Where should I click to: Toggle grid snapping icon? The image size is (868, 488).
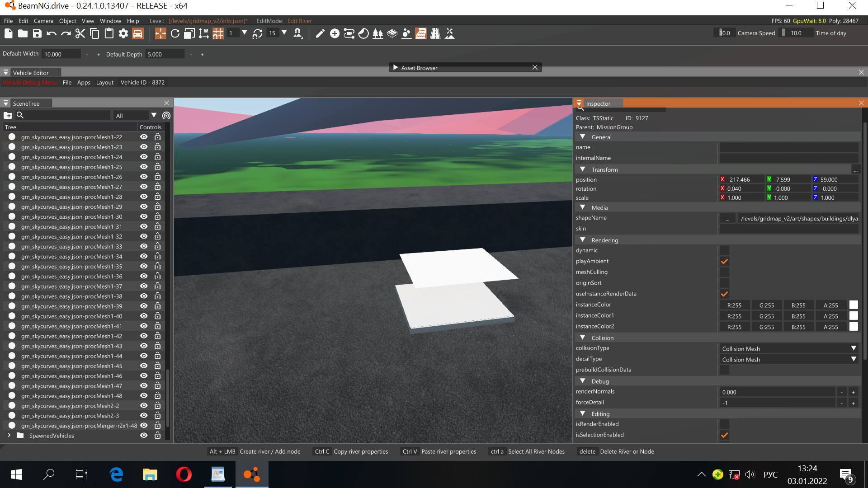coord(218,33)
